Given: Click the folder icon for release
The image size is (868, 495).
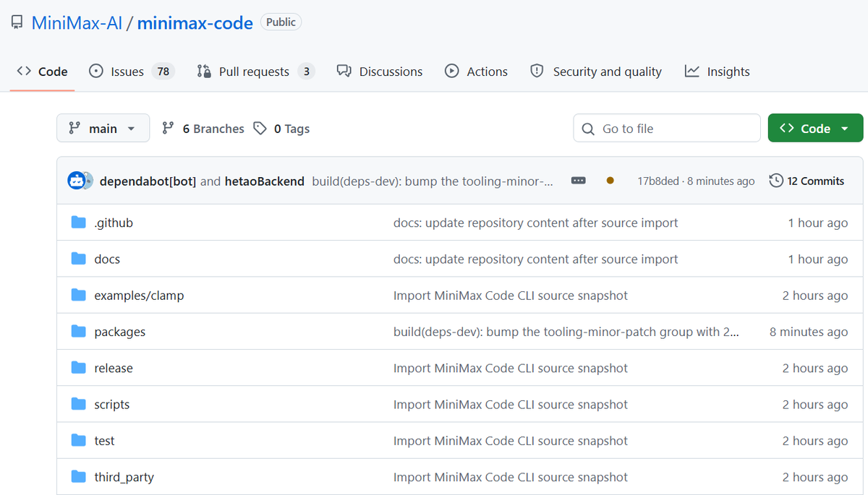Looking at the screenshot, I should coord(79,368).
